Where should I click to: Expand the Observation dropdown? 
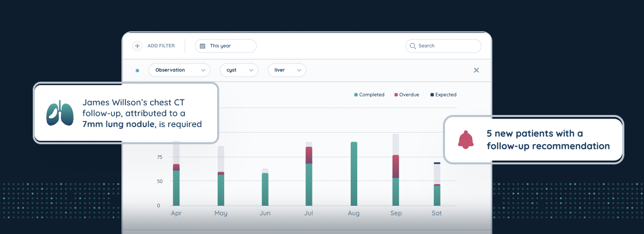[x=179, y=70]
